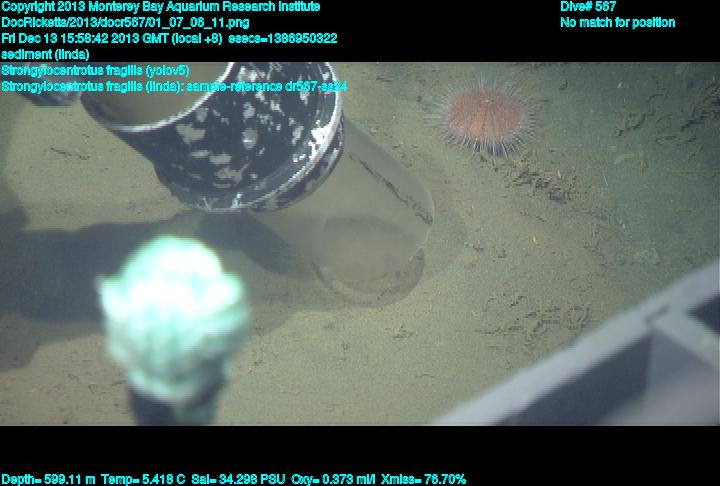Select the DocRicketts file path text
The width and height of the screenshot is (720, 486).
click(125, 23)
